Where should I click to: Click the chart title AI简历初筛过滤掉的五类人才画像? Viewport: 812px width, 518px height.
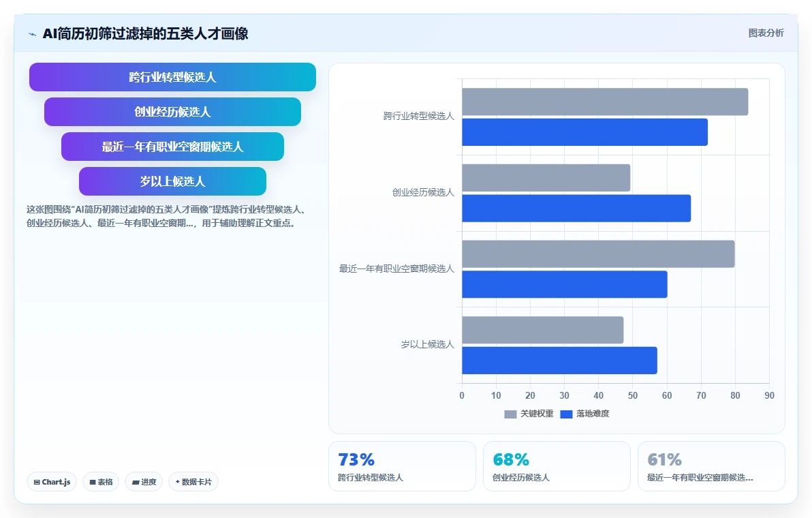pos(146,33)
